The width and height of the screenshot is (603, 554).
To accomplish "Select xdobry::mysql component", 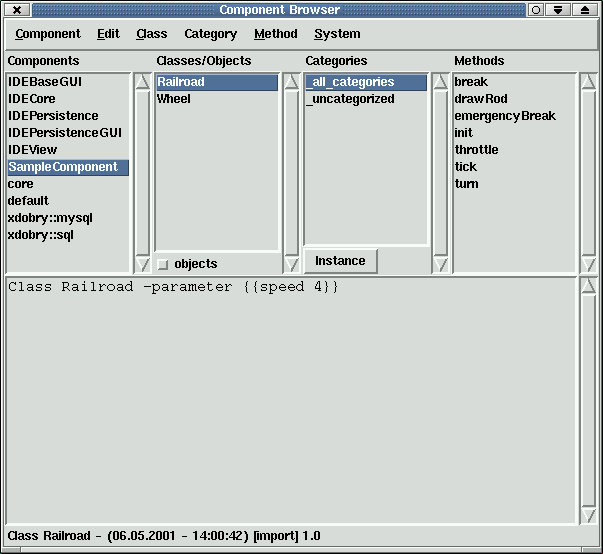I will click(50, 218).
